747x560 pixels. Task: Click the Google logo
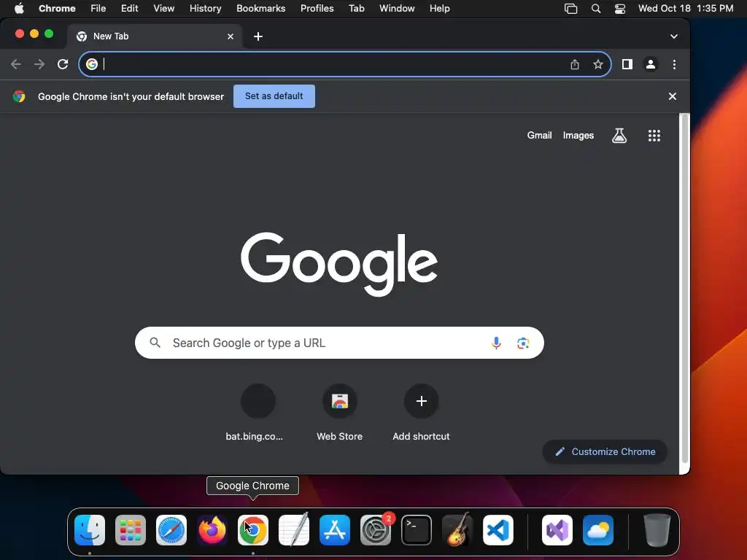point(339,263)
